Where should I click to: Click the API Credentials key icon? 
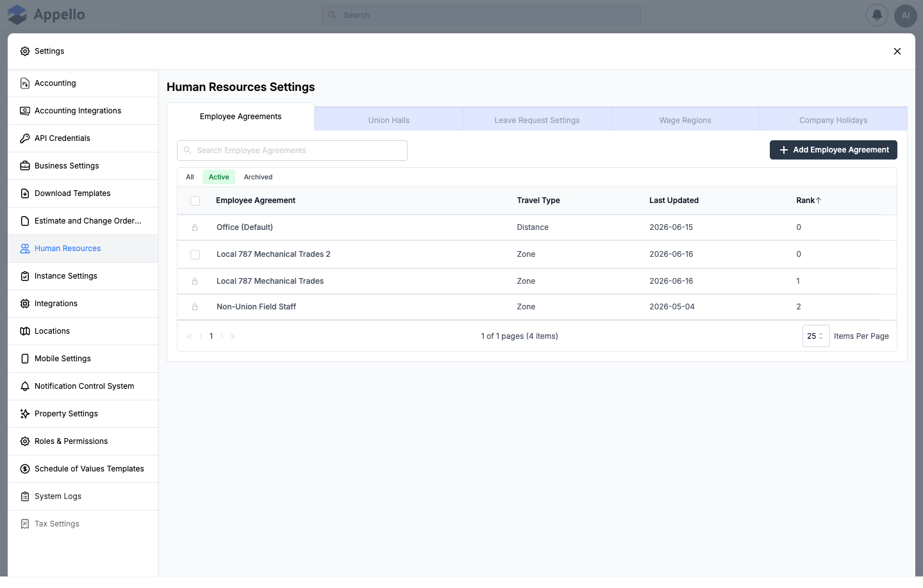click(x=25, y=138)
